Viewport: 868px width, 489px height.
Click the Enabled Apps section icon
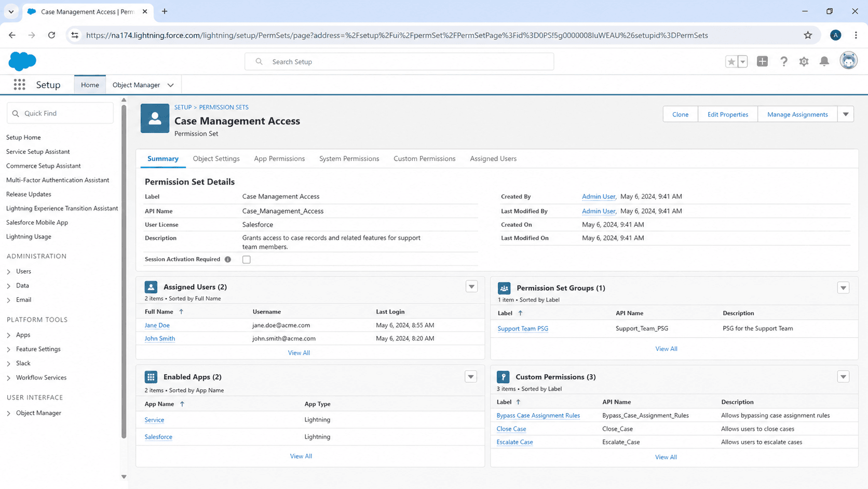pyautogui.click(x=151, y=377)
